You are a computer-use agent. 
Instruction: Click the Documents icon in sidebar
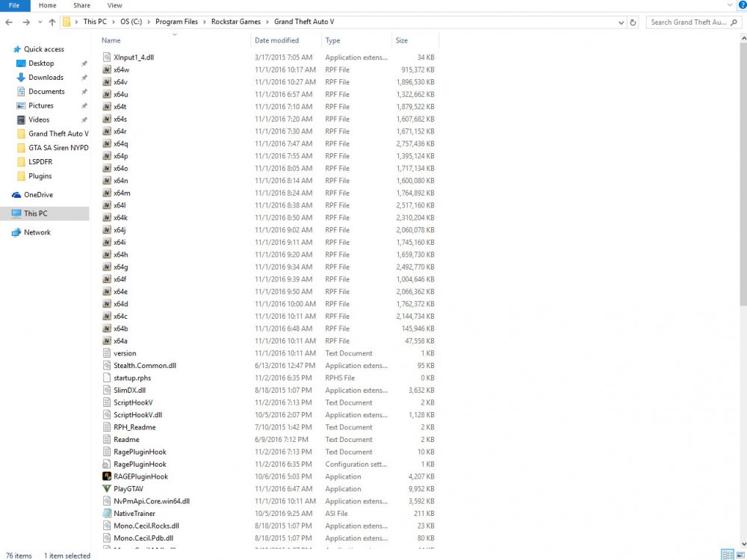point(21,91)
